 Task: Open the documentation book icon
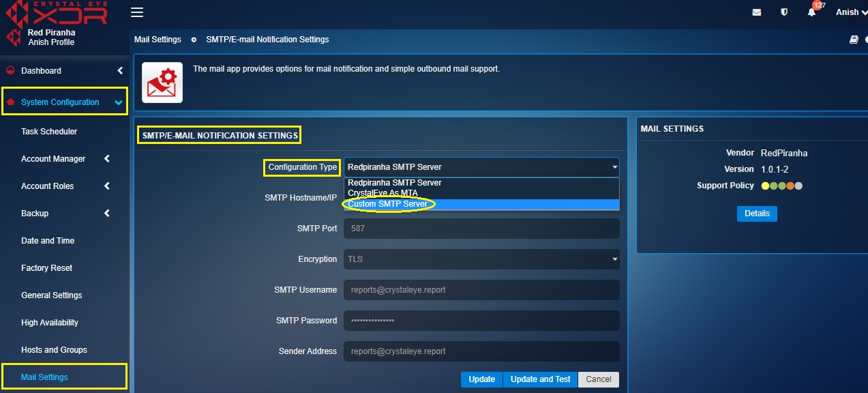coord(854,40)
